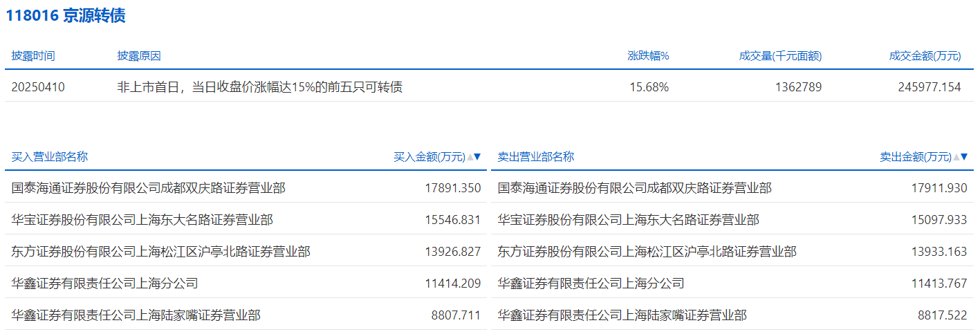Click the 披露原因 column header

pyautogui.click(x=139, y=56)
